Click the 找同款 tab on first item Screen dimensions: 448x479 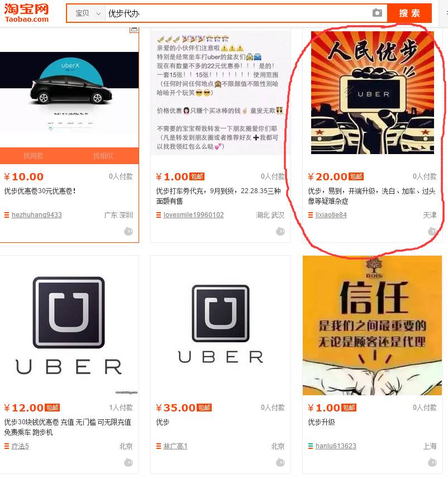coord(34,156)
